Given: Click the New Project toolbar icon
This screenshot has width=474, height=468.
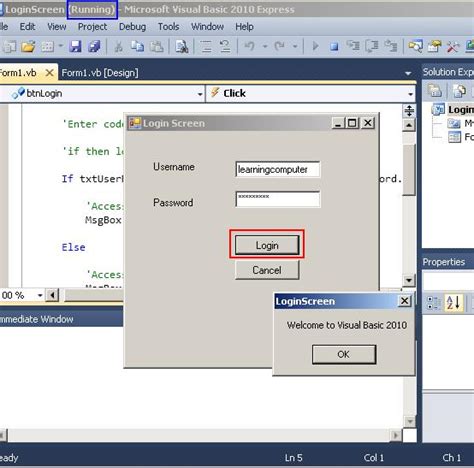Looking at the screenshot, I should 9,46.
